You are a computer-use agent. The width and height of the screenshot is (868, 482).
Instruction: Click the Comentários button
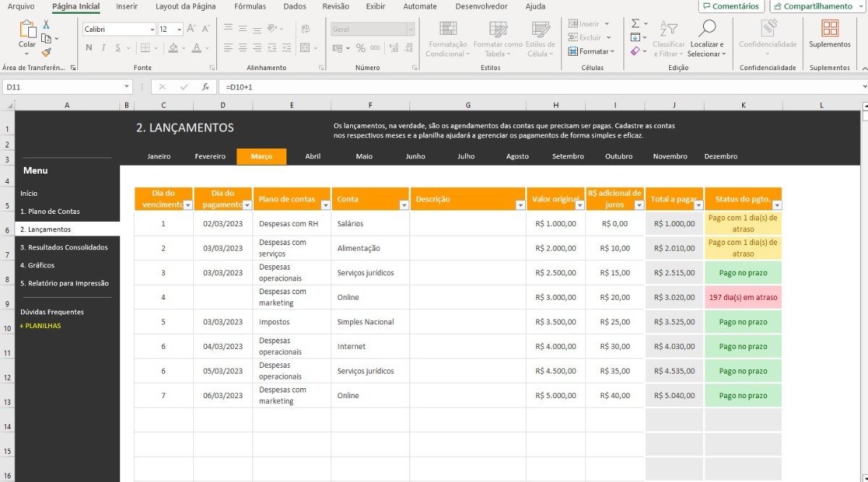click(731, 7)
